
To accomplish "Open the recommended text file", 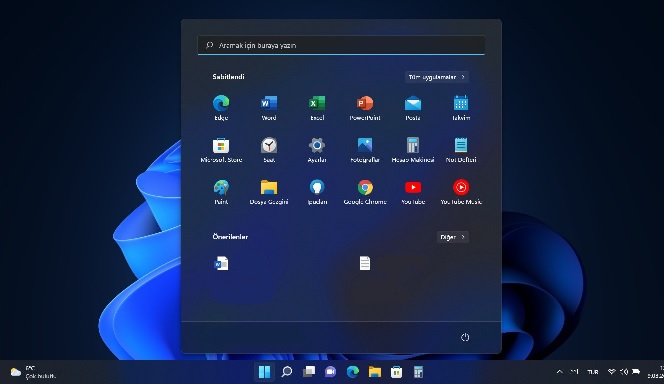I will (x=365, y=263).
